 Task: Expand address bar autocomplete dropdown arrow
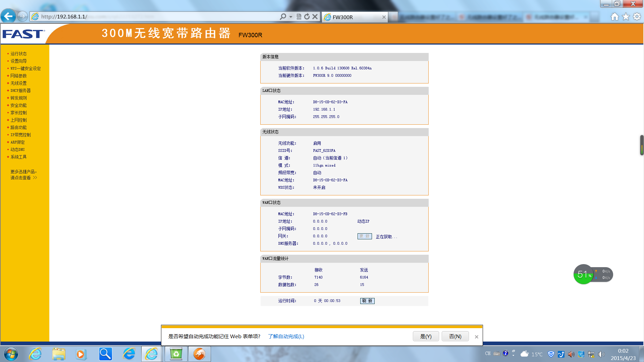[291, 16]
